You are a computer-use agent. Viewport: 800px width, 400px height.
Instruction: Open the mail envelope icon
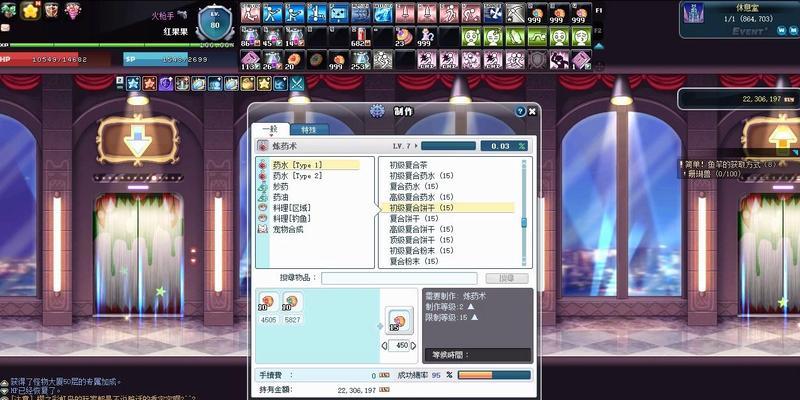[5, 28]
